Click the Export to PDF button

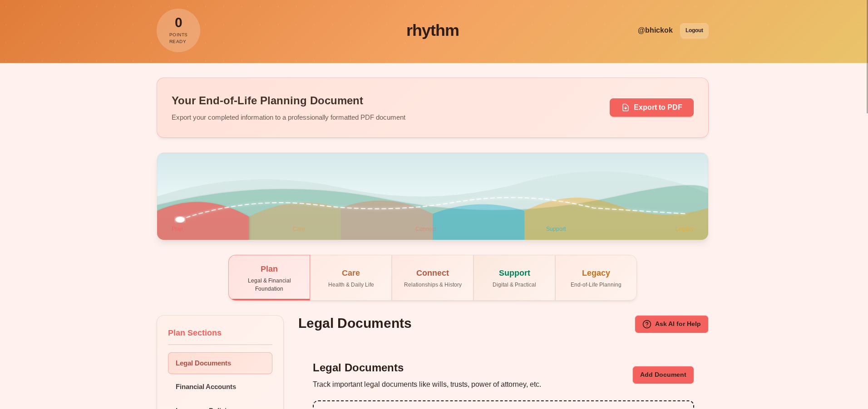[x=651, y=107]
